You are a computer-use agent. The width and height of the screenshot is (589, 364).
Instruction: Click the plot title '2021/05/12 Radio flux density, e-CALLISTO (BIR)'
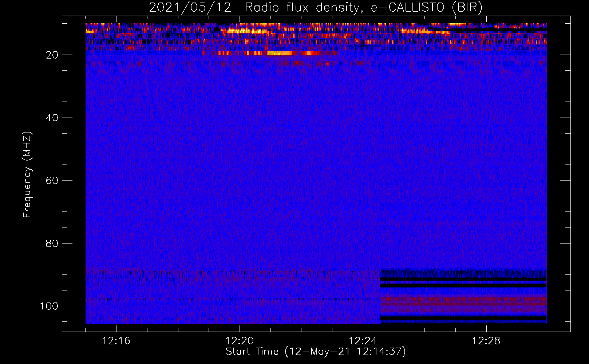tap(316, 7)
